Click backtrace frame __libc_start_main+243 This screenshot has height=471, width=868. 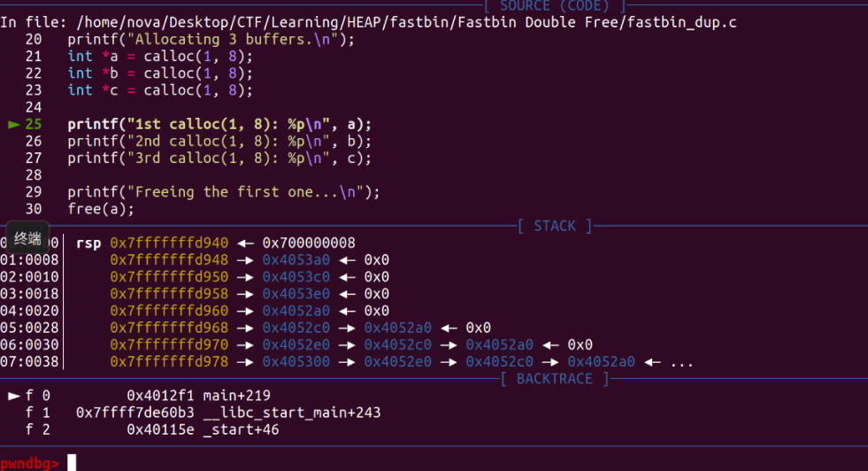click(228, 413)
